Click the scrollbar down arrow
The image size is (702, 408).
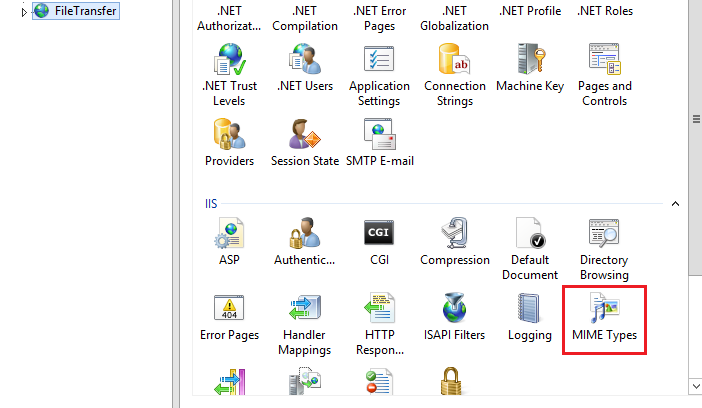pyautogui.click(x=695, y=386)
